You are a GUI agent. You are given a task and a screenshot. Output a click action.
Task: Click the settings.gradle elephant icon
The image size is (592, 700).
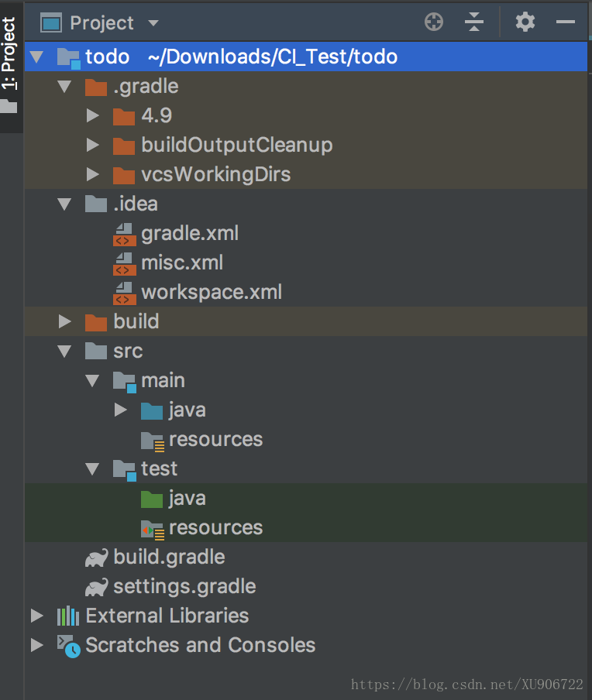[x=97, y=588]
